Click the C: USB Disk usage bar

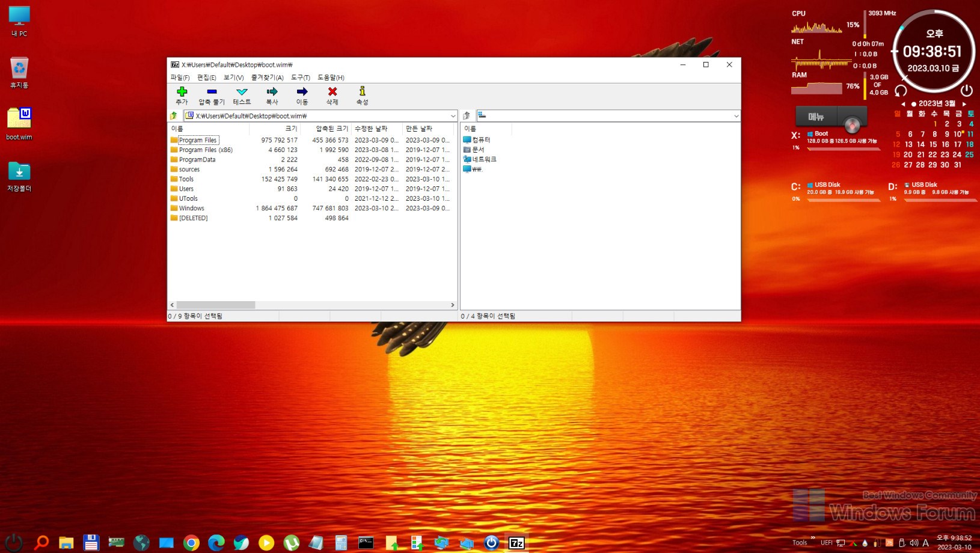pos(843,200)
